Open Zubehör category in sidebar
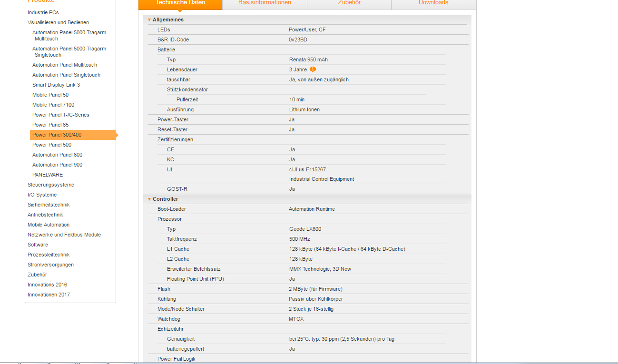 click(37, 275)
